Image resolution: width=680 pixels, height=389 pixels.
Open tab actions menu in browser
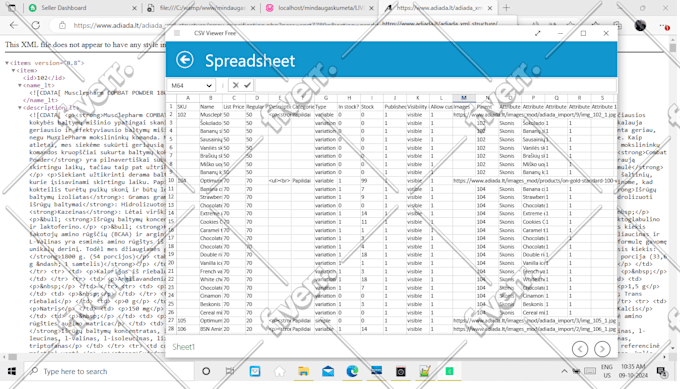coord(12,8)
